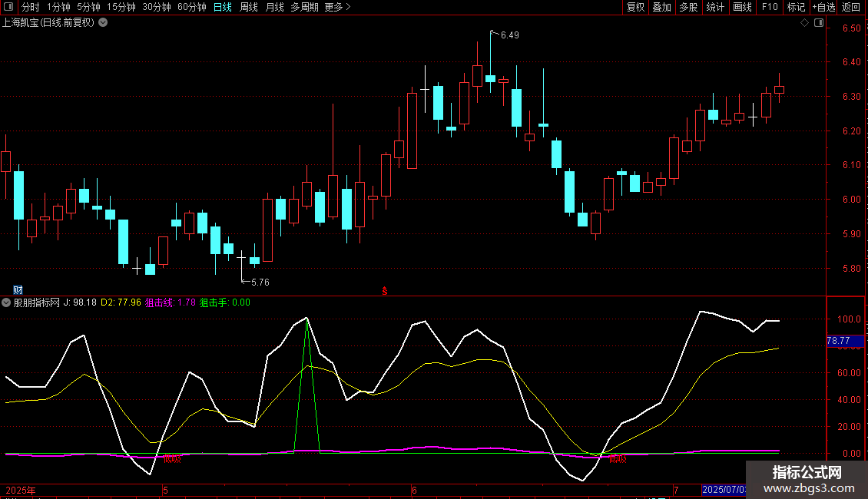Screen dimensions: 868x499
Task: Click the 5.80 price axis label
Action: (851, 269)
